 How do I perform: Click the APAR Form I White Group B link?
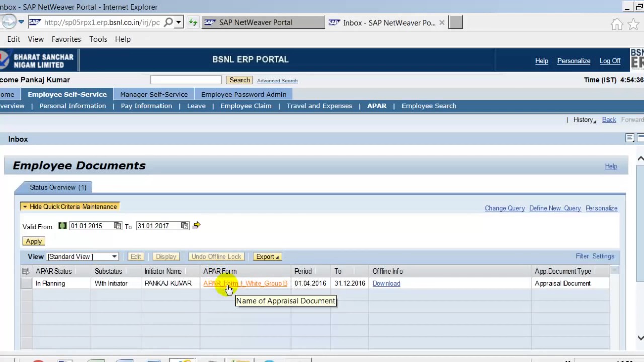click(245, 283)
